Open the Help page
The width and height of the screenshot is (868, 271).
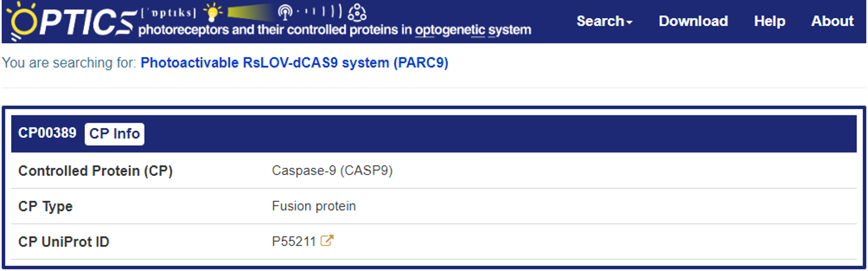[x=769, y=21]
